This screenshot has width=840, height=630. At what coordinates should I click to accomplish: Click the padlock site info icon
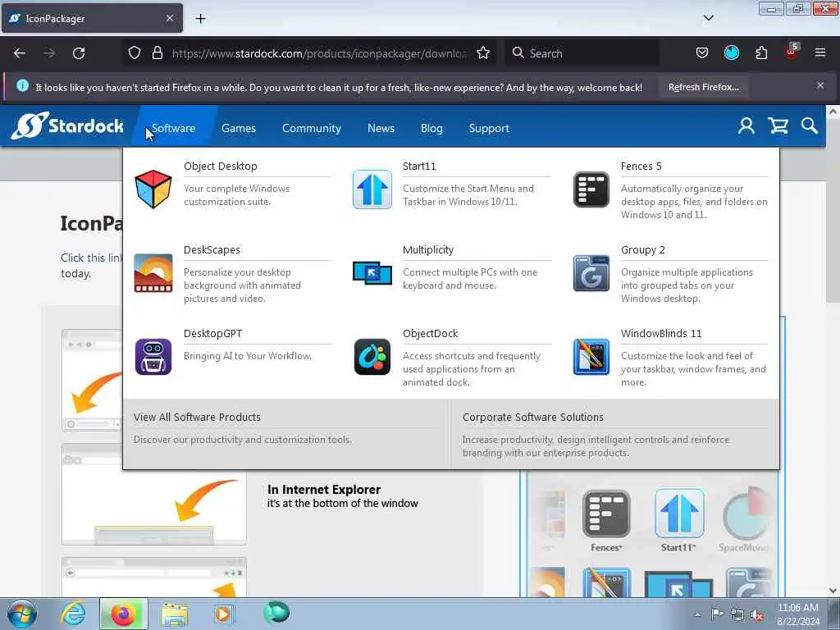[x=157, y=53]
